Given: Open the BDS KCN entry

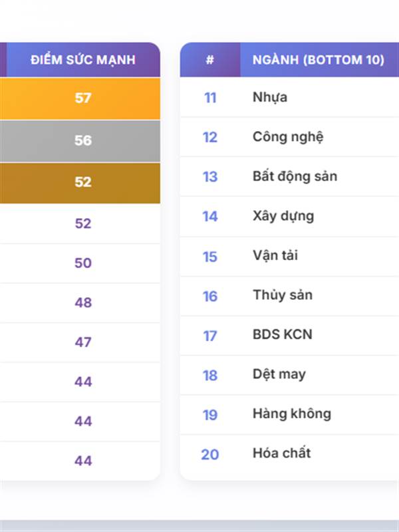Looking at the screenshot, I should [x=283, y=334].
